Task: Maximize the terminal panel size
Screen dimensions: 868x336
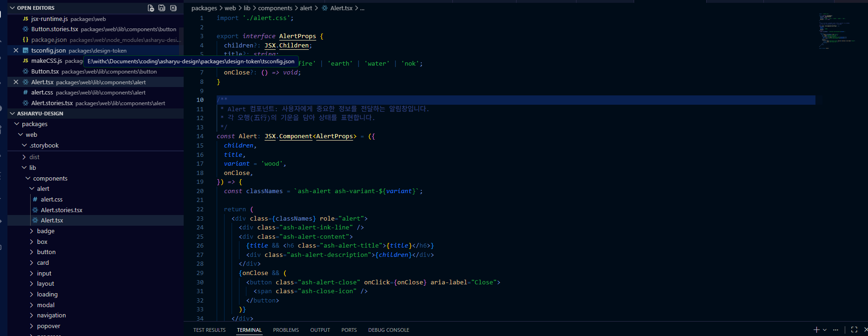Action: pos(854,329)
